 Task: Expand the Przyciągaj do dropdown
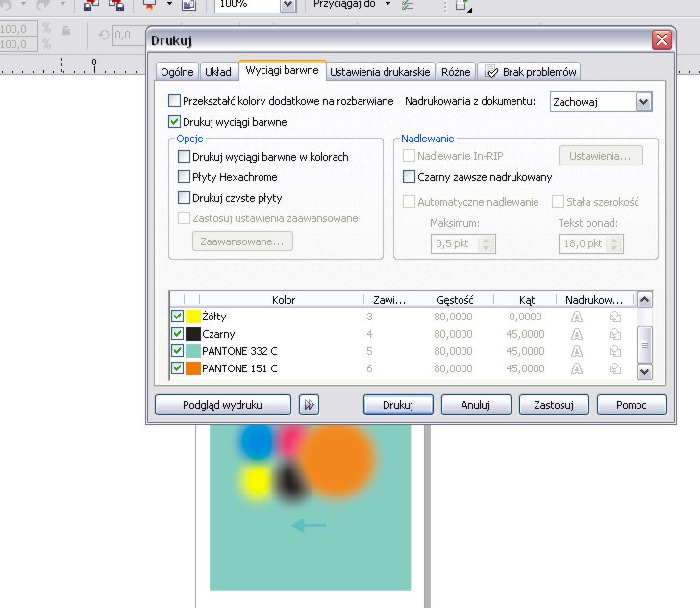pyautogui.click(x=387, y=5)
